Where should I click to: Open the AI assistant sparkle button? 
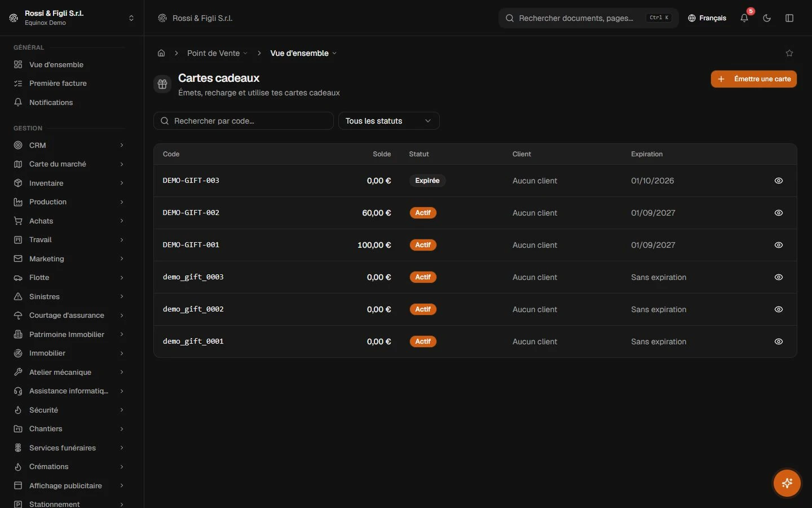(787, 483)
